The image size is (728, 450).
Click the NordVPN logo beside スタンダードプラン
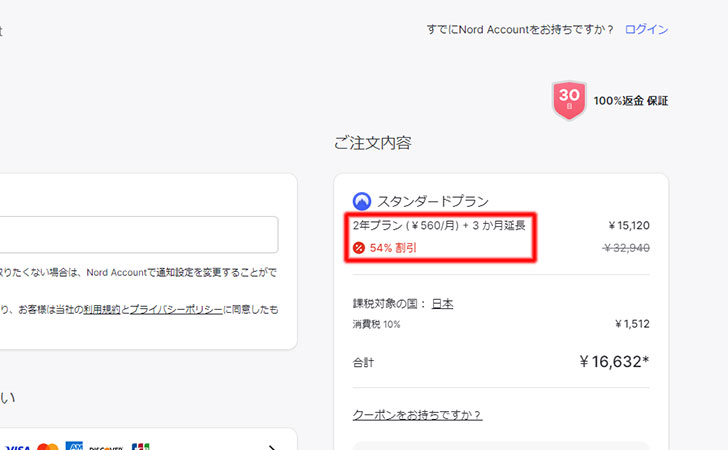[362, 202]
